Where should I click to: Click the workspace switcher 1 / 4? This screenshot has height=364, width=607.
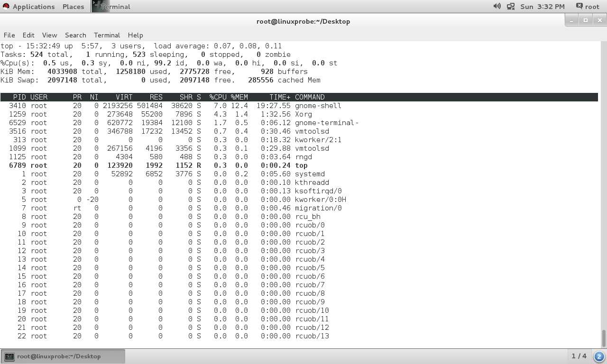pos(579,356)
